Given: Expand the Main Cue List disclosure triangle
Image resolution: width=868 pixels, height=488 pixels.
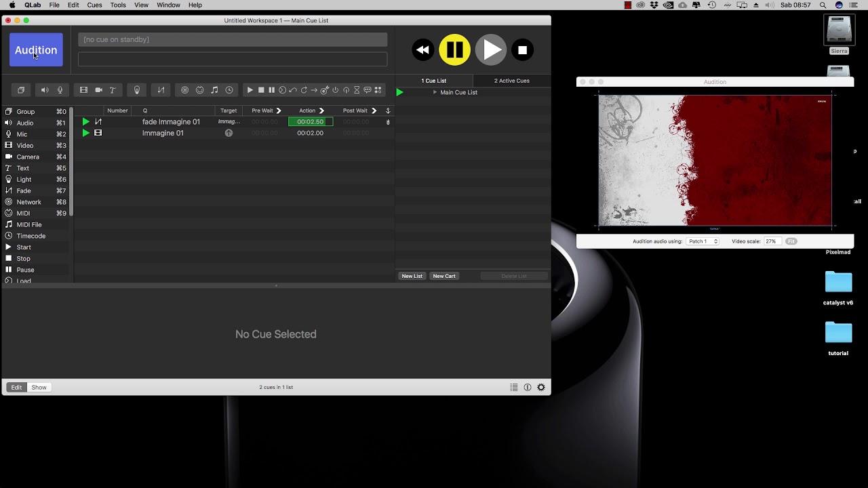Looking at the screenshot, I should tap(435, 92).
